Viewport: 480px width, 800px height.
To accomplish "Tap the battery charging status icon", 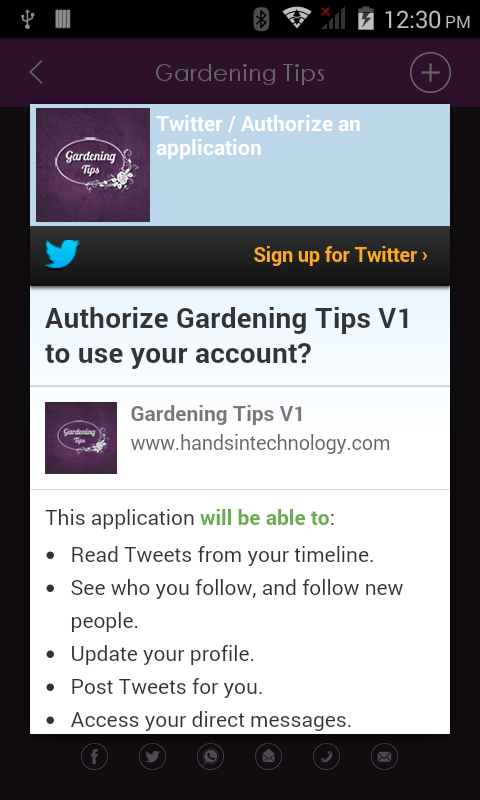I will pyautogui.click(x=366, y=18).
